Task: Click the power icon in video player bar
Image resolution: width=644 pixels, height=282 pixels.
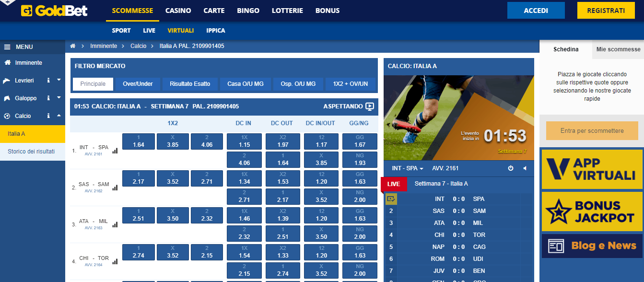Action: pos(511,168)
